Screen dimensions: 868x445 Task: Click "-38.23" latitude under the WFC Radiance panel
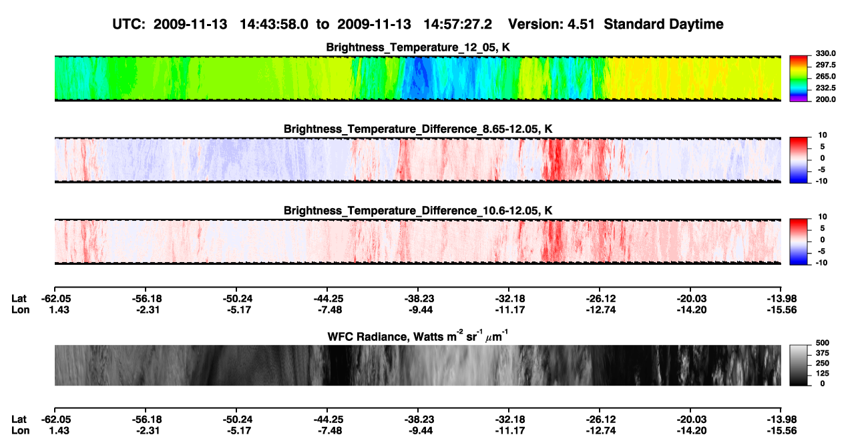point(418,420)
